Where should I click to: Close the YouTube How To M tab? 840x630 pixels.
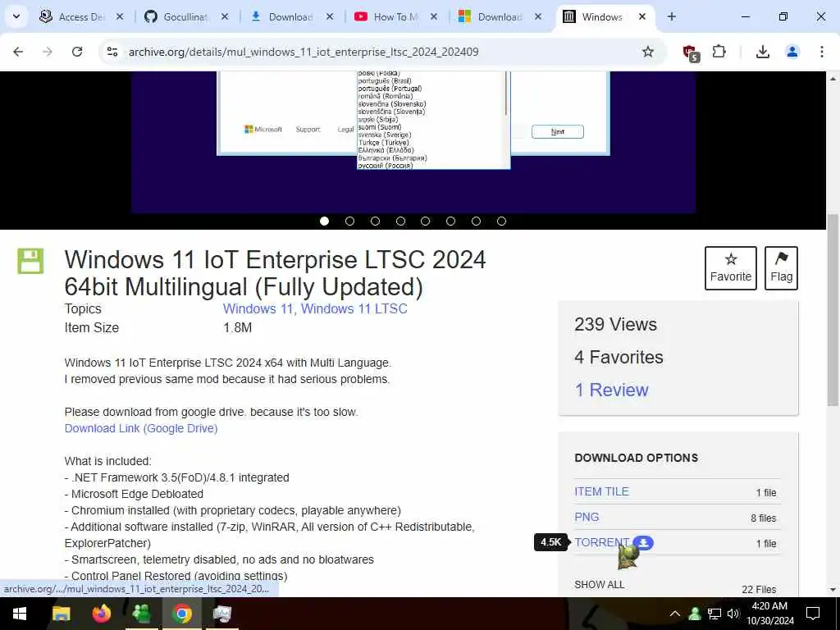coord(434,16)
